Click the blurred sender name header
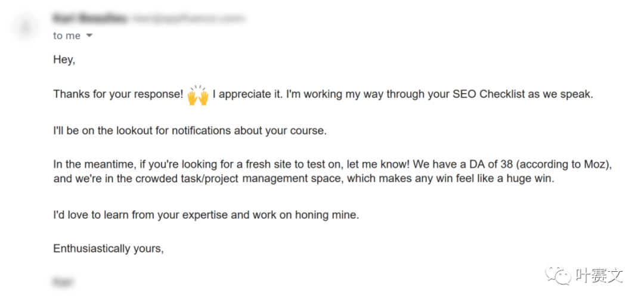 coord(89,18)
